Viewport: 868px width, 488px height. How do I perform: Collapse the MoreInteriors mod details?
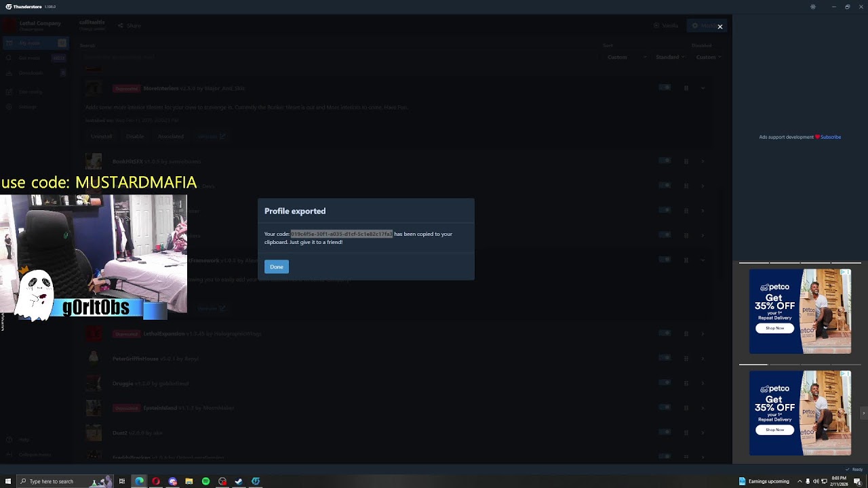tap(703, 87)
